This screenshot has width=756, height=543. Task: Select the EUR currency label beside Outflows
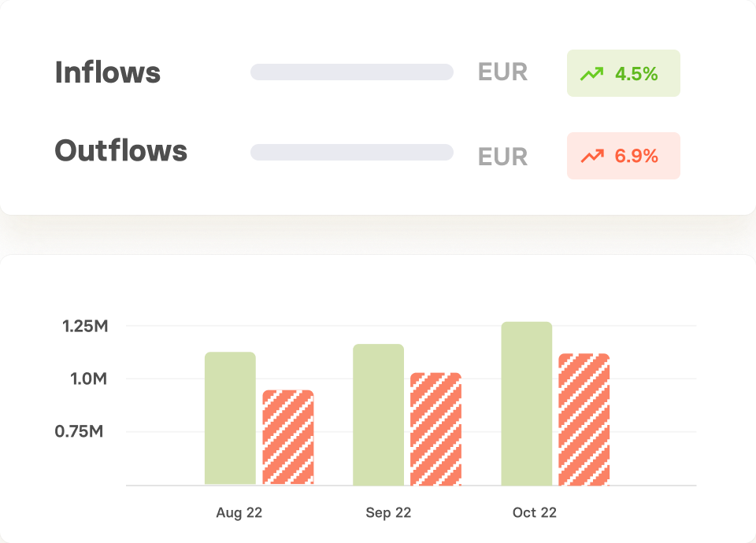503,157
